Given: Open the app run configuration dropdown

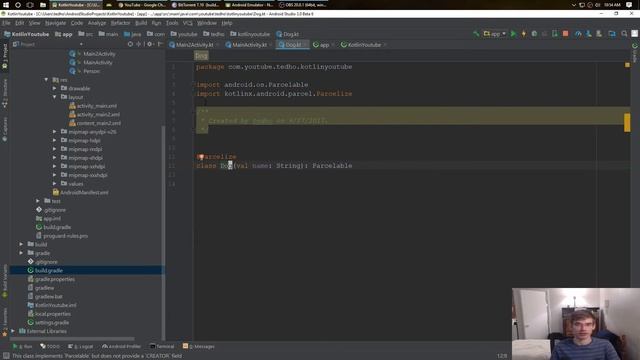Looking at the screenshot, I should click(x=495, y=34).
